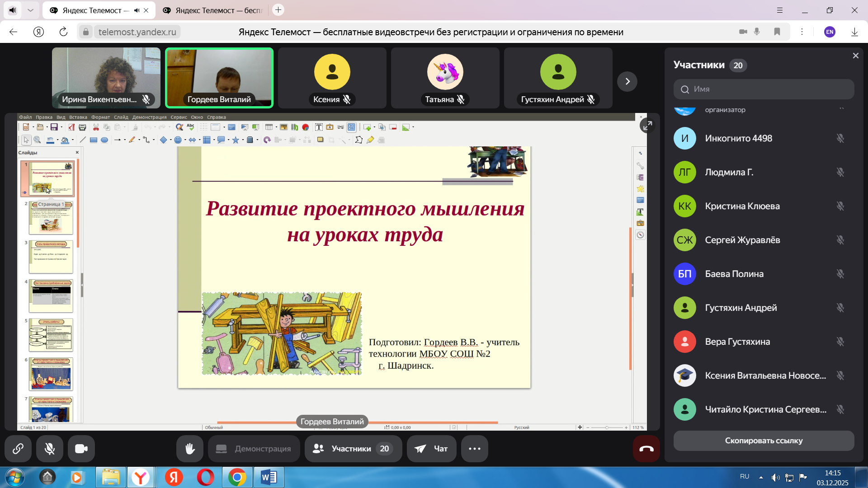The height and width of the screenshot is (488, 868).
Task: Raise hand with the hand icon
Action: (190, 449)
